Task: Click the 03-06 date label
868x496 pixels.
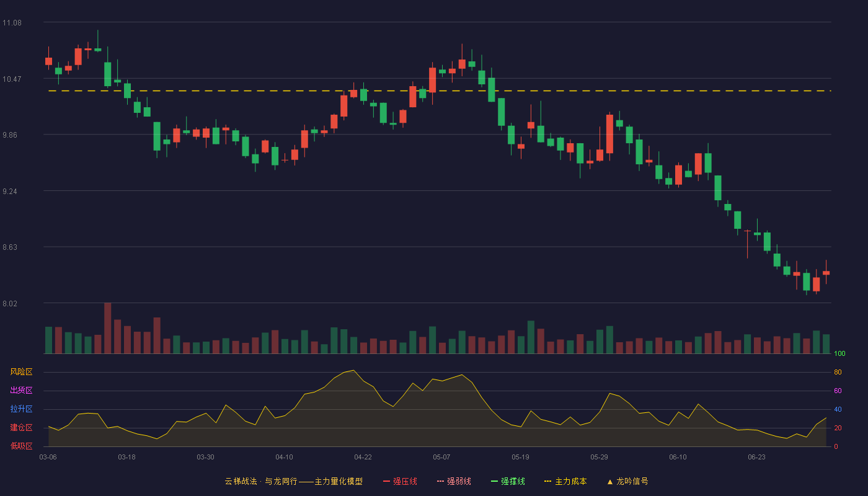Action: click(x=48, y=457)
